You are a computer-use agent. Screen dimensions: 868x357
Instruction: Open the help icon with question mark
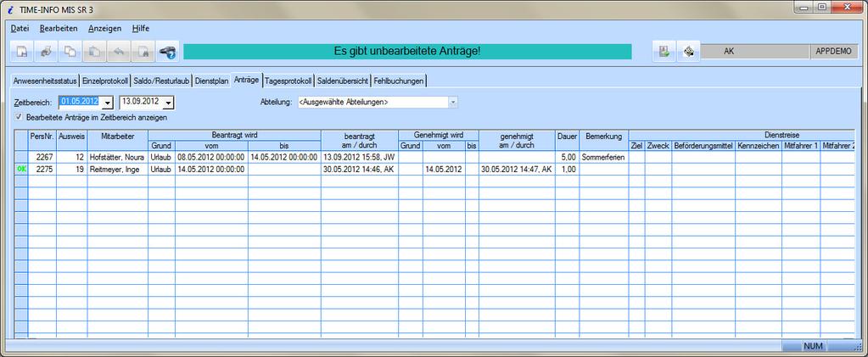pos(167,52)
